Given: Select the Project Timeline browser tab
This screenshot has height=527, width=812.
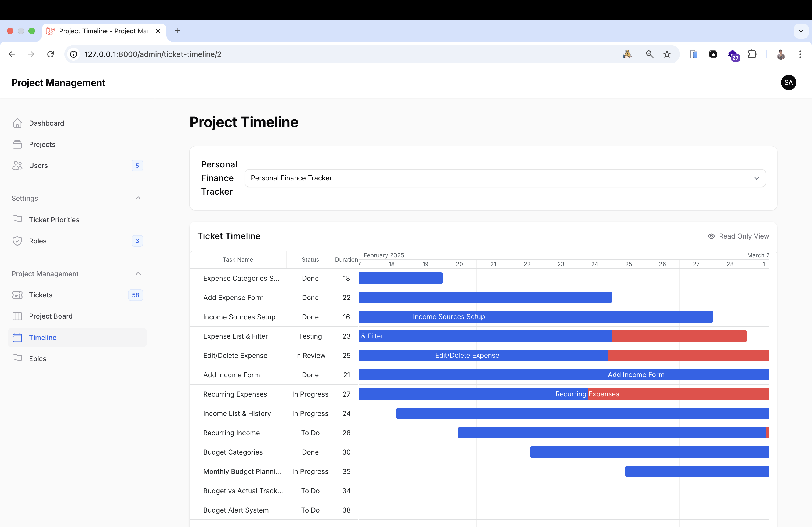Looking at the screenshot, I should tap(102, 31).
